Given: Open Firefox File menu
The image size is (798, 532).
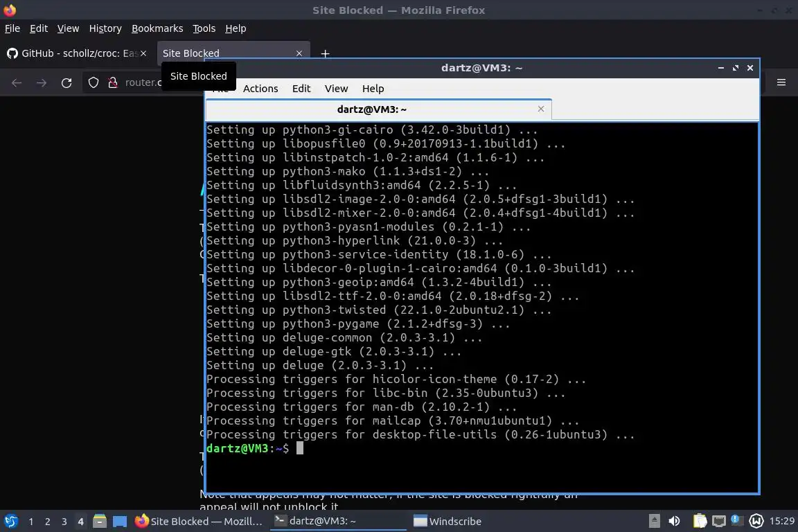Looking at the screenshot, I should pos(12,28).
